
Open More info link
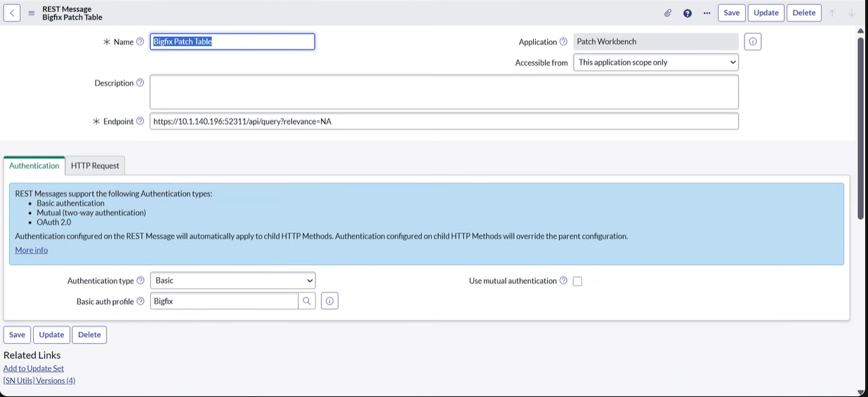coord(32,250)
